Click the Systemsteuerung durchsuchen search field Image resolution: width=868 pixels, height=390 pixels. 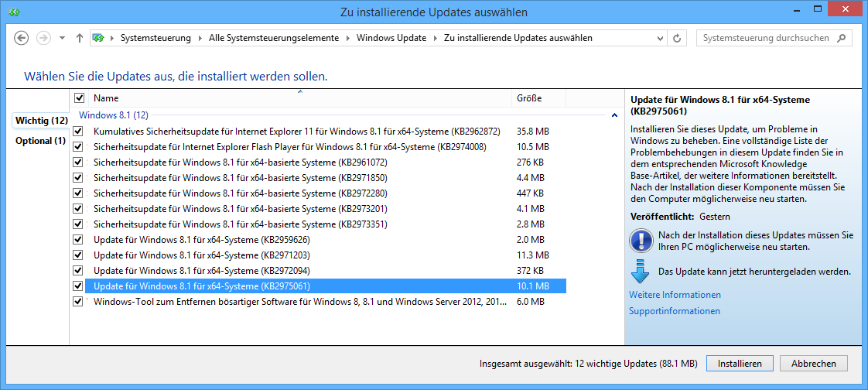[766, 38]
